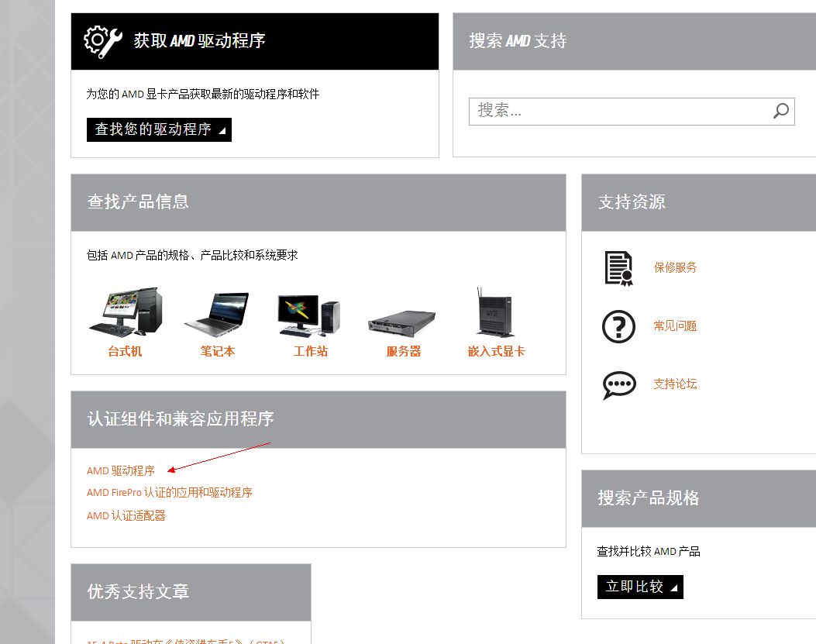Open the 笔记本 link
816x644 pixels.
pyautogui.click(x=218, y=351)
